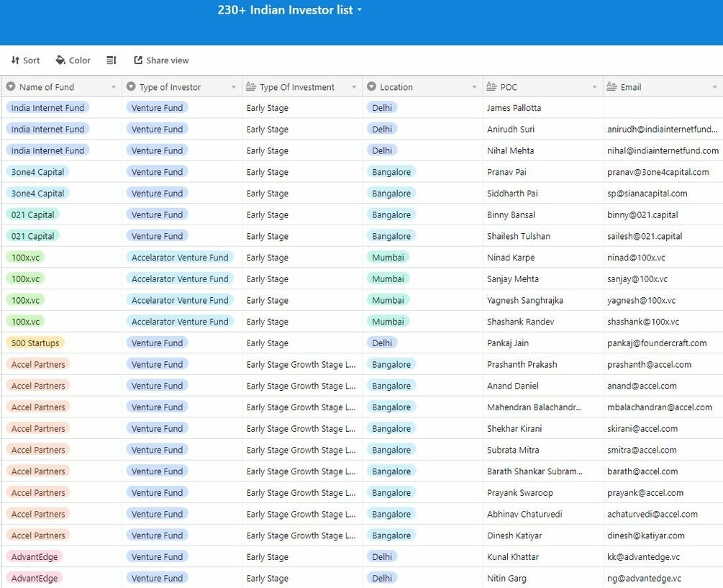Select Binny Bansal cell
Screen dimensions: 723x588
coord(542,215)
